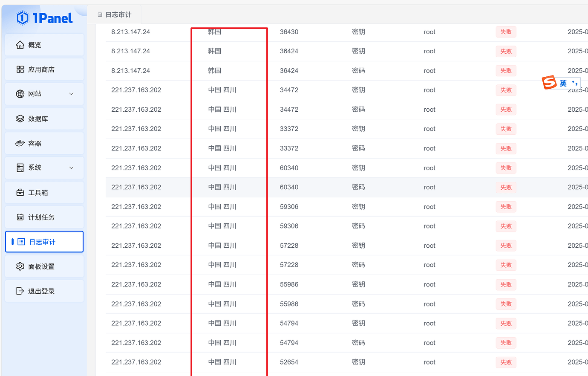Viewport: 588px width, 376px height.
Task: Click 密码 in the 8.213.147.24 port 36424 row
Action: click(x=358, y=71)
